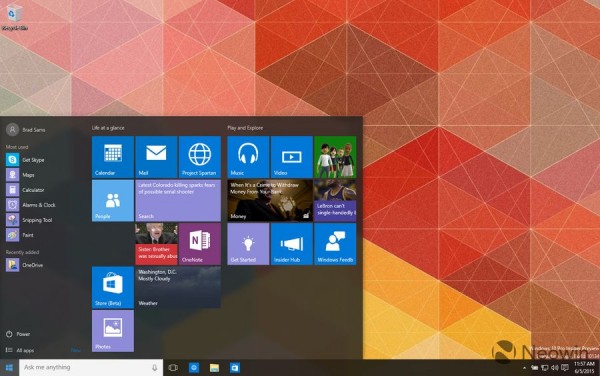Launch Windows Feedback tile
The height and width of the screenshot is (376, 600).
[335, 244]
